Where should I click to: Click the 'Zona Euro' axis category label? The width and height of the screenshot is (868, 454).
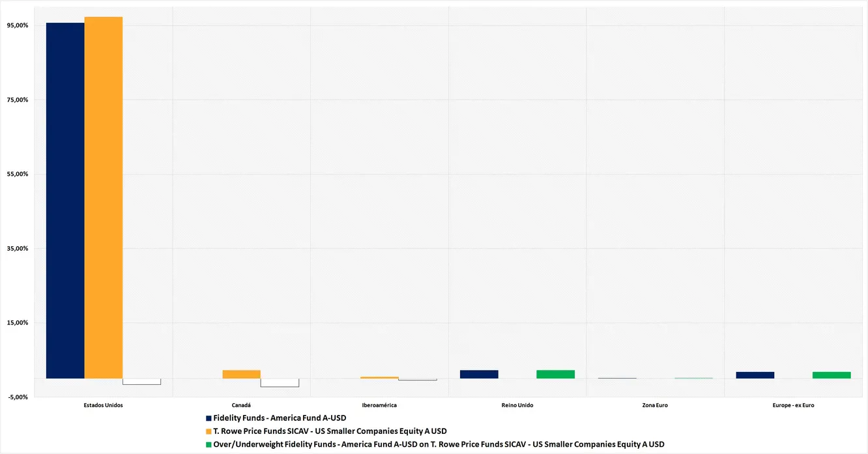tap(655, 405)
